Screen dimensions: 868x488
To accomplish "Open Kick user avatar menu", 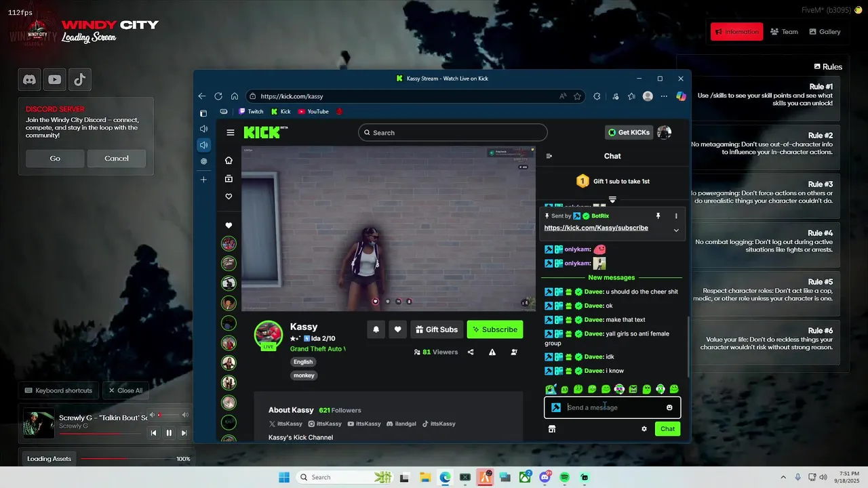I will click(665, 133).
